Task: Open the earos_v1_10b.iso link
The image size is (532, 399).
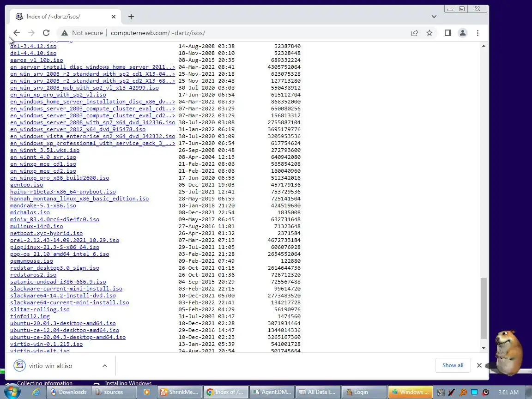Action: tap(36, 60)
